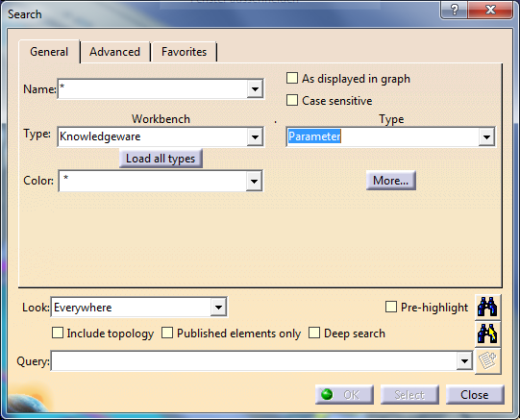Open the Favorites tab

(x=184, y=52)
